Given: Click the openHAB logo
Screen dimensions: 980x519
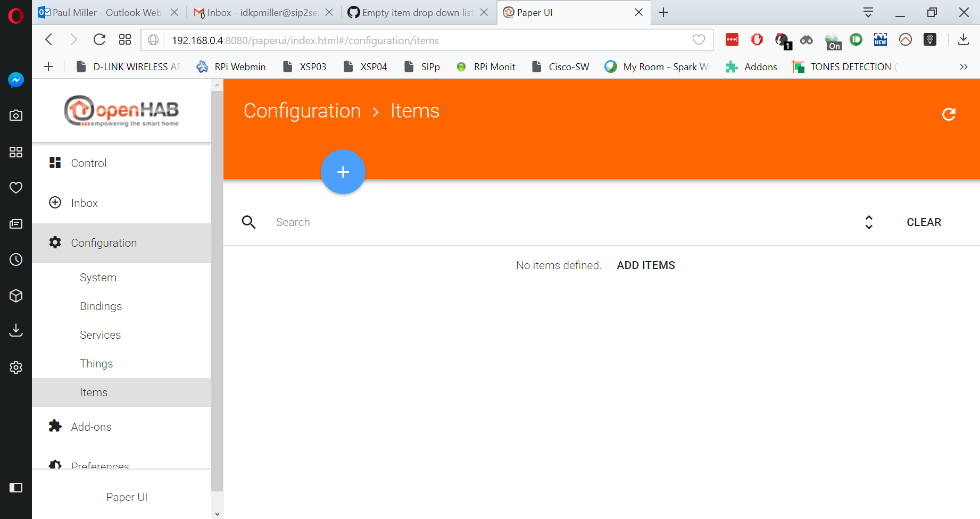Looking at the screenshot, I should click(121, 111).
